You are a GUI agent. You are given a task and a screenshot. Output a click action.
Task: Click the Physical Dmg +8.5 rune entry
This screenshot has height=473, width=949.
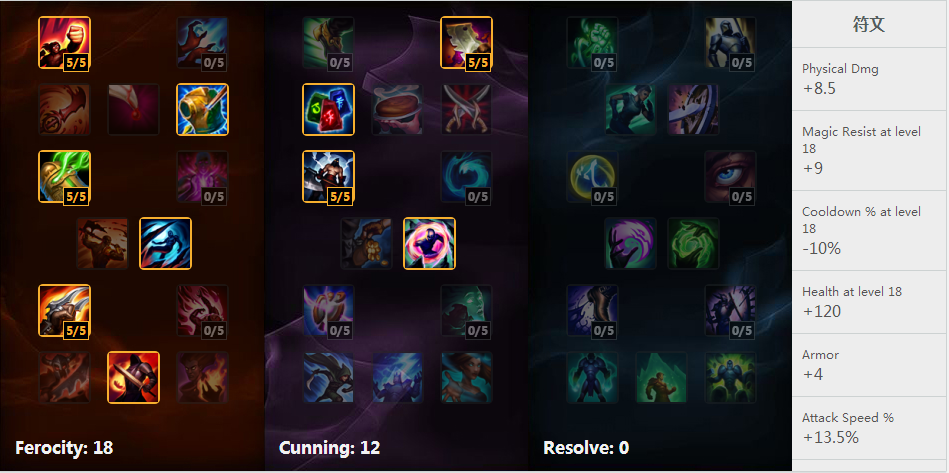[x=870, y=79]
